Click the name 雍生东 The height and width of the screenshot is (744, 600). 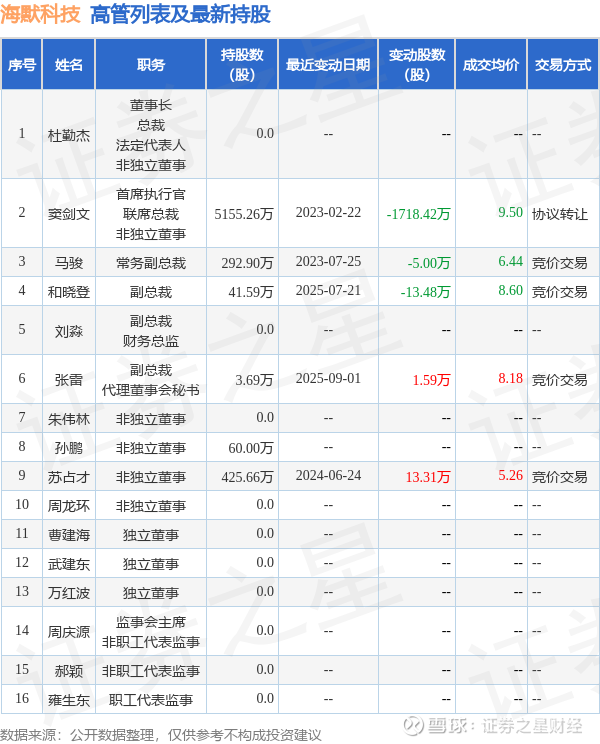[x=69, y=700]
